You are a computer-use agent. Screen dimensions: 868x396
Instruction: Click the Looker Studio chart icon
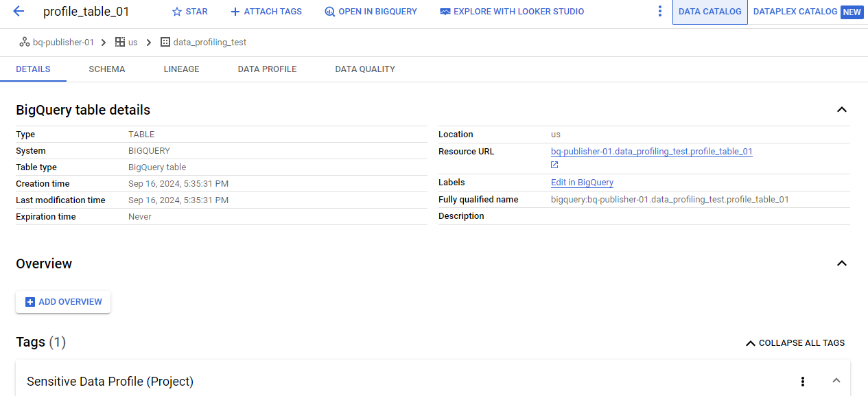pos(445,12)
